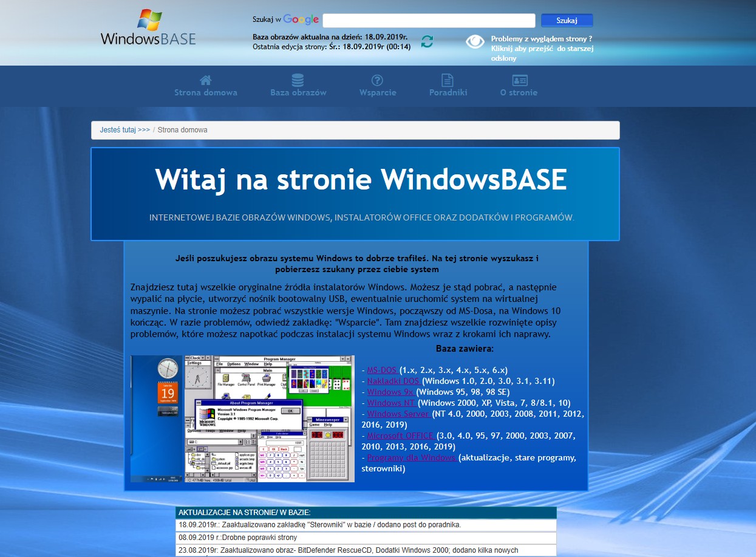Screen dimensions: 756x557
Task: Open the MS-DOS link
Action: 383,370
